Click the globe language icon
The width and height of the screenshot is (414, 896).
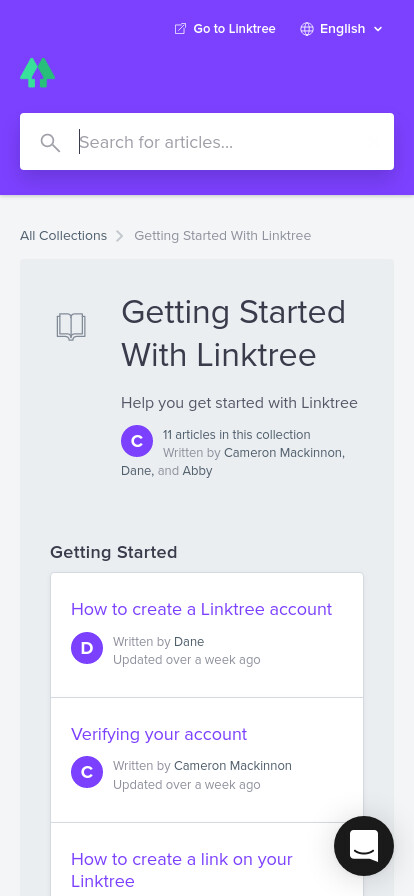coord(307,29)
